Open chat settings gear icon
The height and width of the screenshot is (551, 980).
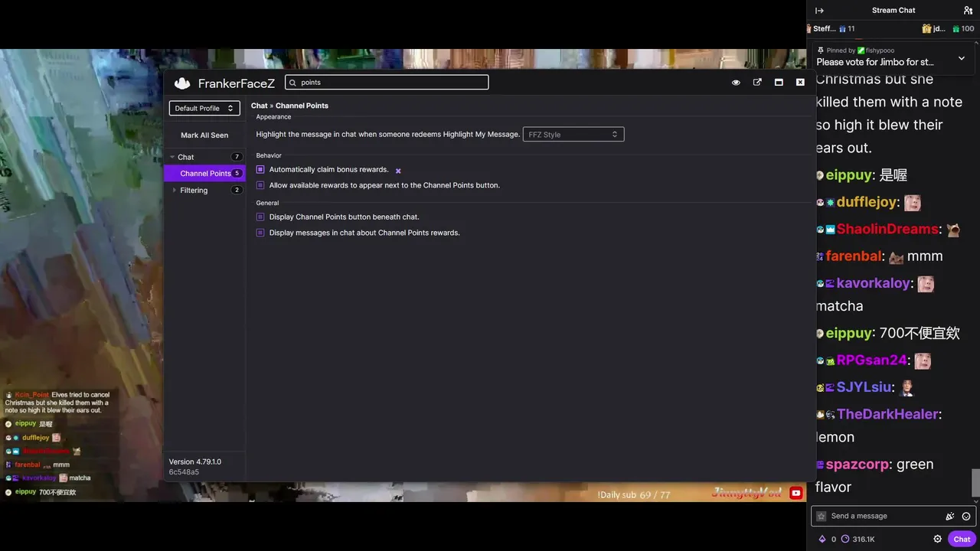pos(938,540)
